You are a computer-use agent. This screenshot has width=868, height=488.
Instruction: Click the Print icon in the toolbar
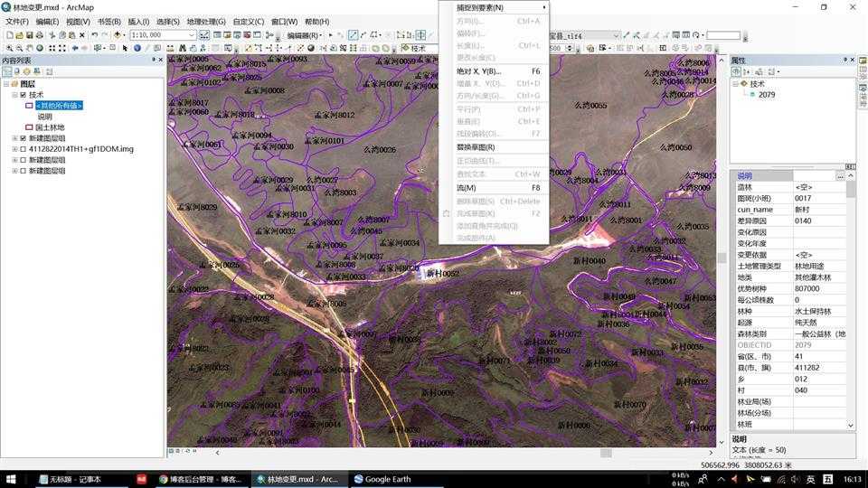coord(39,35)
